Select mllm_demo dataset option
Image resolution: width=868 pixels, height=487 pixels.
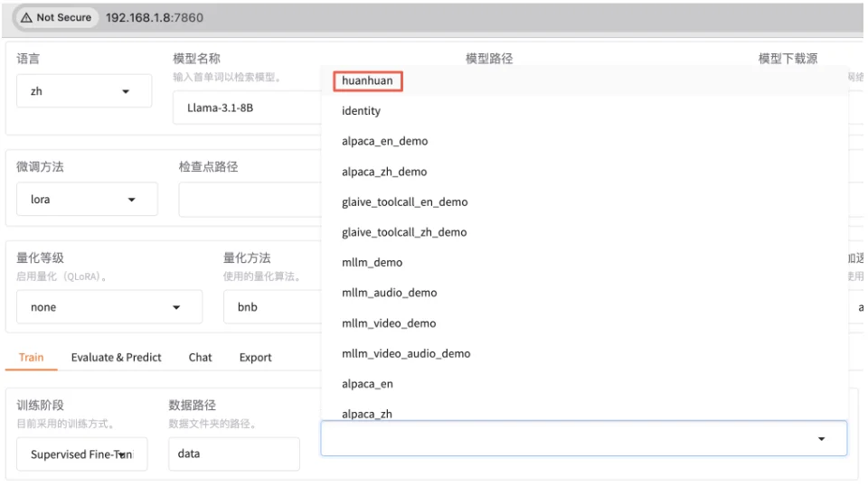click(x=372, y=263)
